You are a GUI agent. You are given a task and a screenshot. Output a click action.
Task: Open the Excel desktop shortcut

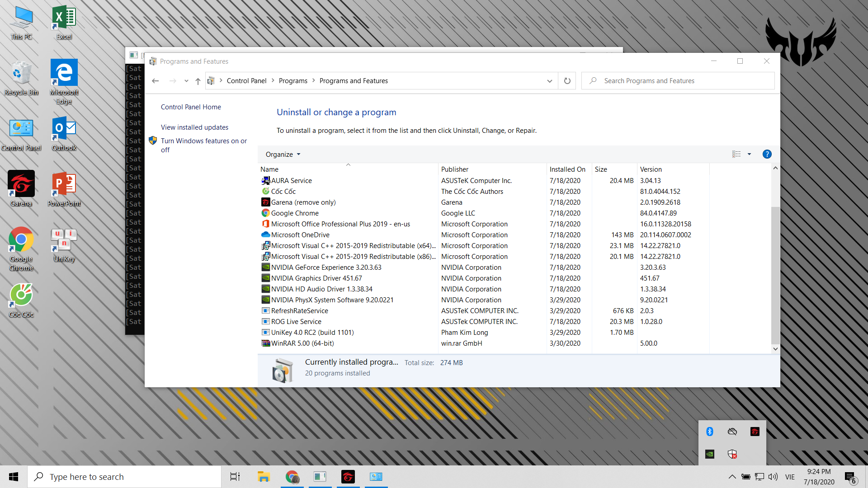click(64, 23)
